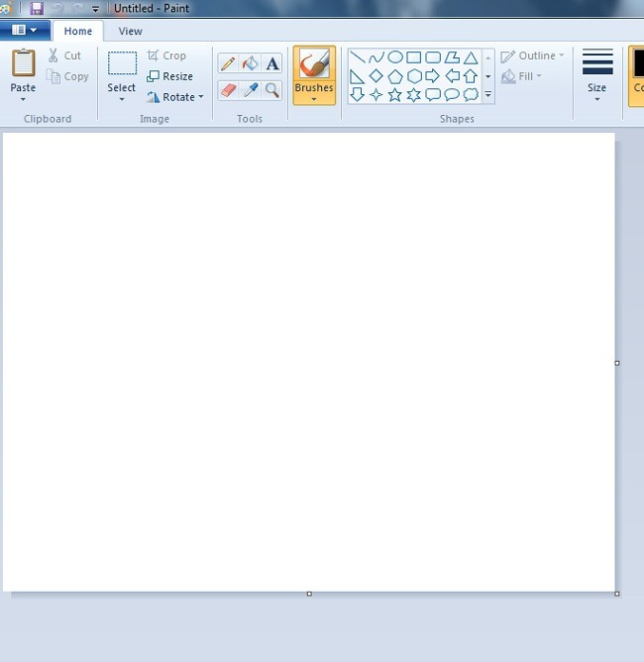Select the Magnifier tool
Screen dimensions: 644x662
[272, 90]
